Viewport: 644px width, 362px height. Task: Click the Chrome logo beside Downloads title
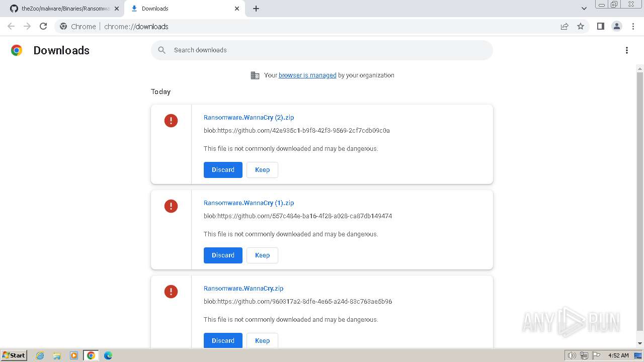point(17,50)
